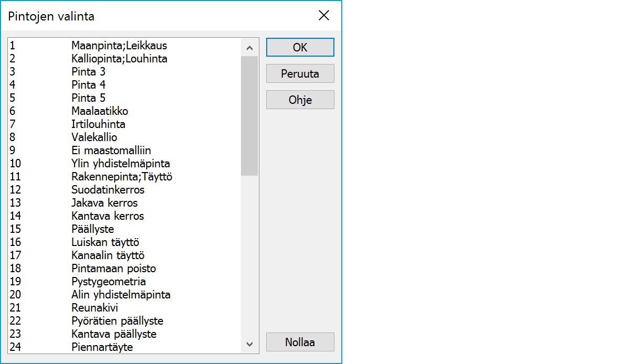Choose the Maalaatikko list entry
This screenshot has height=364, width=630.
click(x=100, y=111)
